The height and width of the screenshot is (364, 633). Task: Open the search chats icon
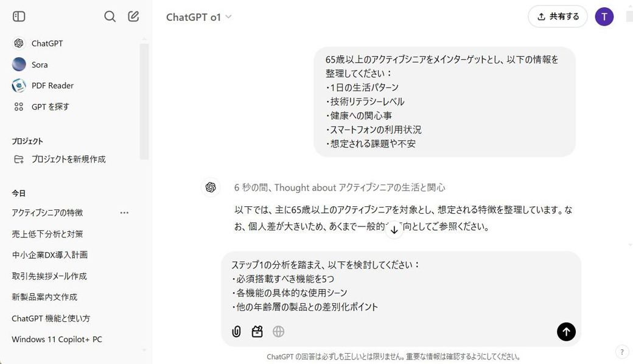pyautogui.click(x=110, y=16)
